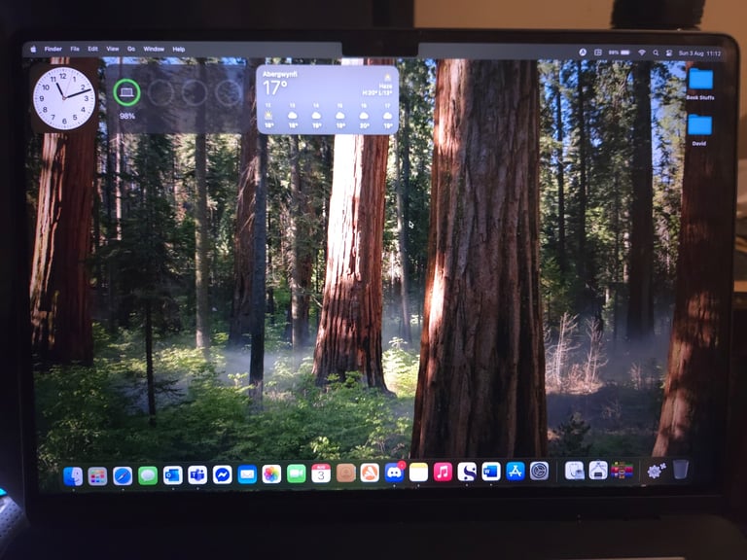This screenshot has width=747, height=560.
Task: Click the date and time Sun 3 Aug
Action: [700, 53]
